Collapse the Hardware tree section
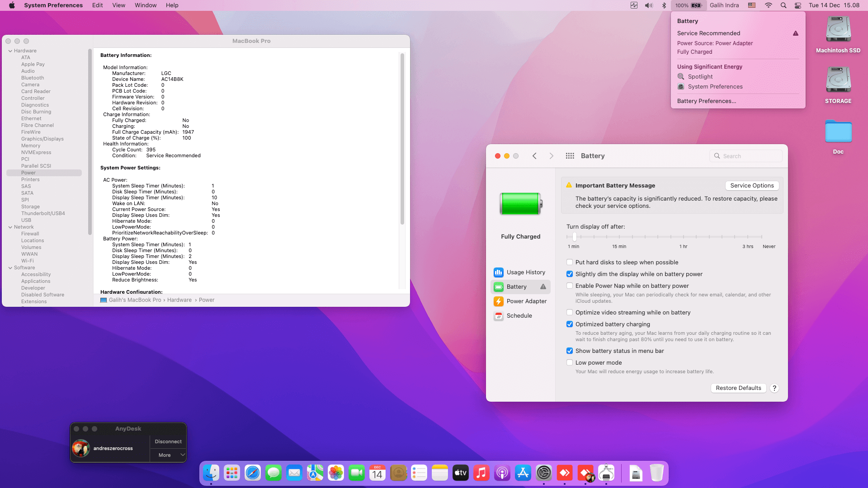This screenshot has height=488, width=868. click(x=10, y=51)
